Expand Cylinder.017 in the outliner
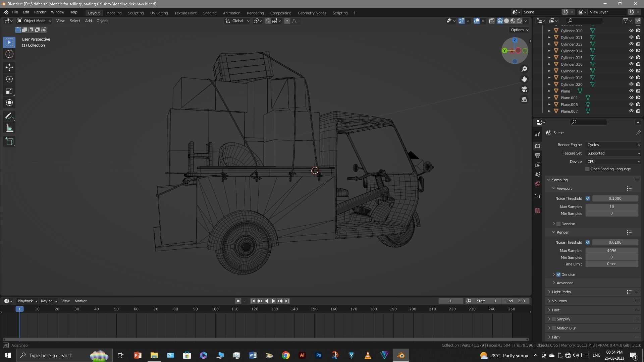Image resolution: width=644 pixels, height=362 pixels. 549,71
